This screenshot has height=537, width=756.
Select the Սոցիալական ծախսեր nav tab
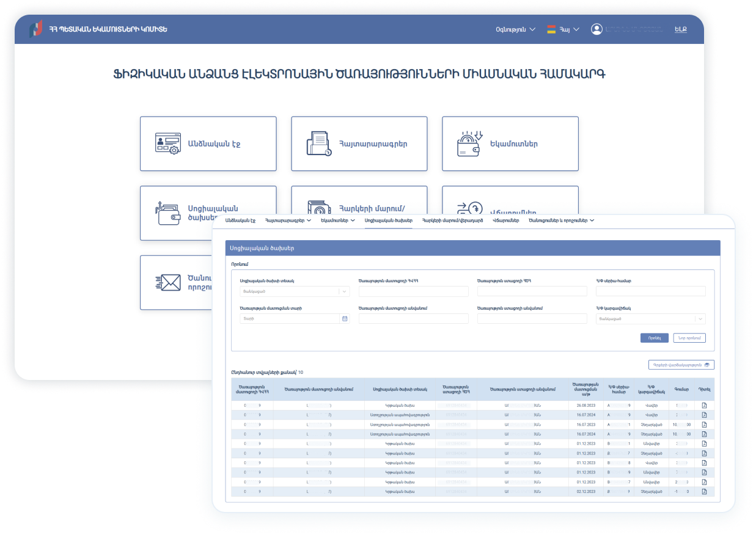[388, 220]
